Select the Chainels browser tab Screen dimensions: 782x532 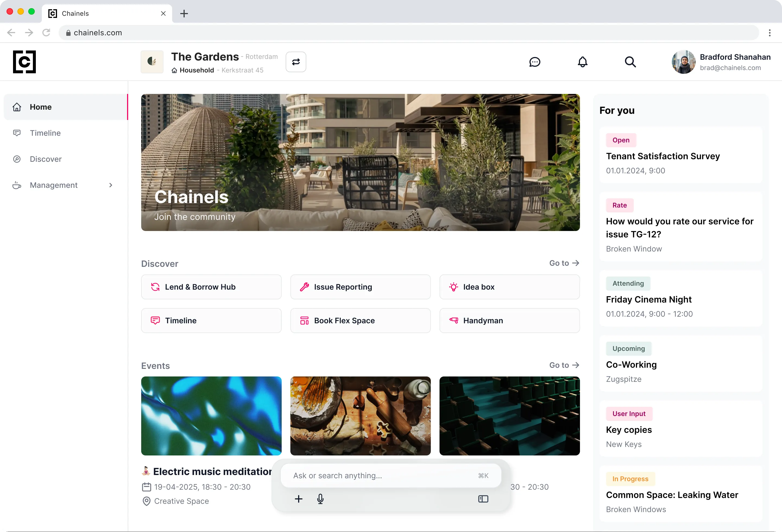coord(107,14)
